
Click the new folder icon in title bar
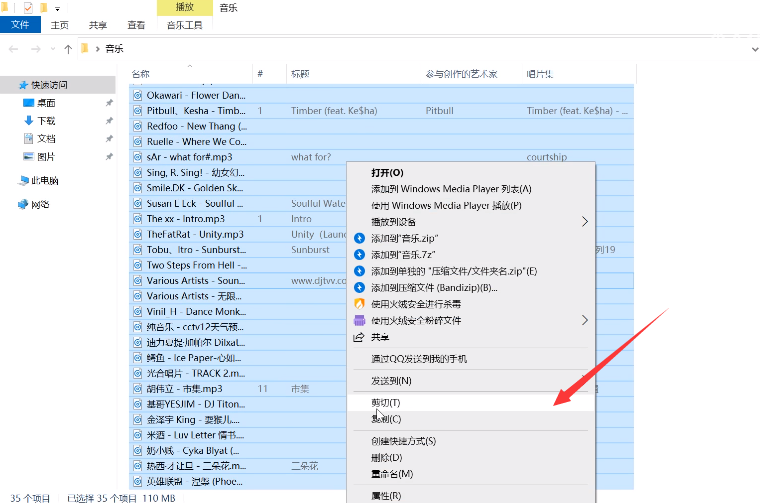[x=44, y=8]
